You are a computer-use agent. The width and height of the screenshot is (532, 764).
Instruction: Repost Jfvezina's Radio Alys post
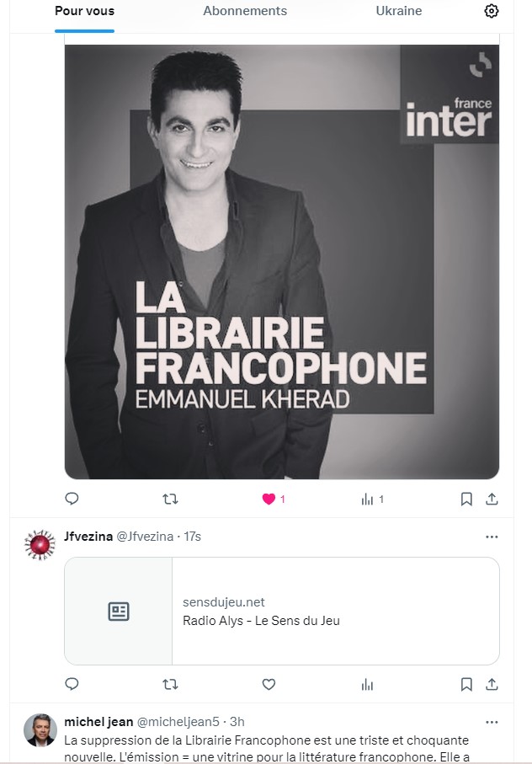click(x=170, y=684)
